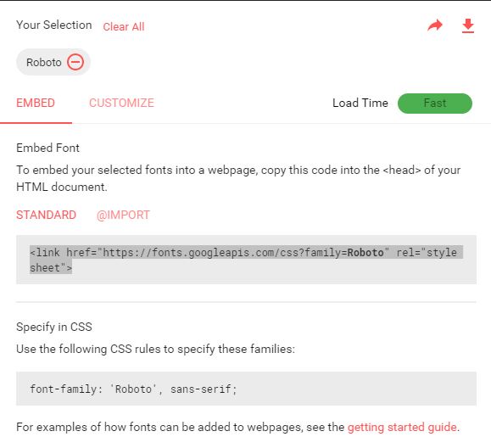Switch to the @IMPORT embed option
This screenshot has height=448, width=491.
123,215
